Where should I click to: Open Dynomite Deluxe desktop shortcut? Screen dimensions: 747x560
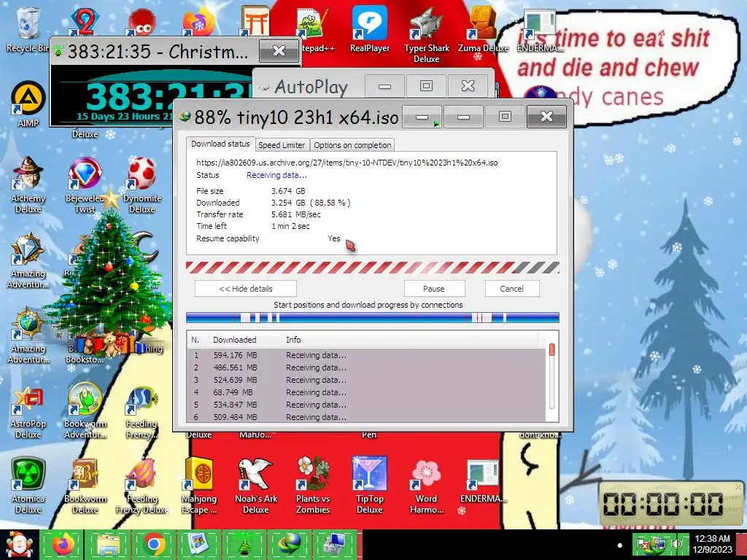[142, 186]
